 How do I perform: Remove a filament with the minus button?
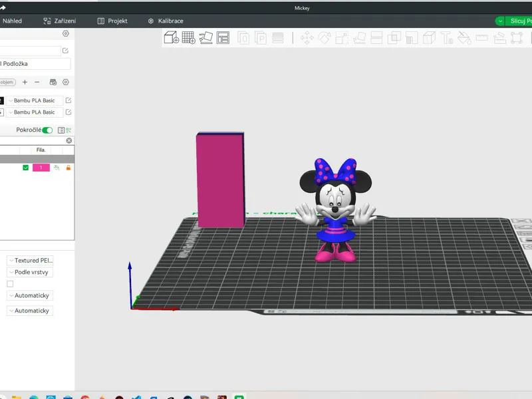pos(37,82)
